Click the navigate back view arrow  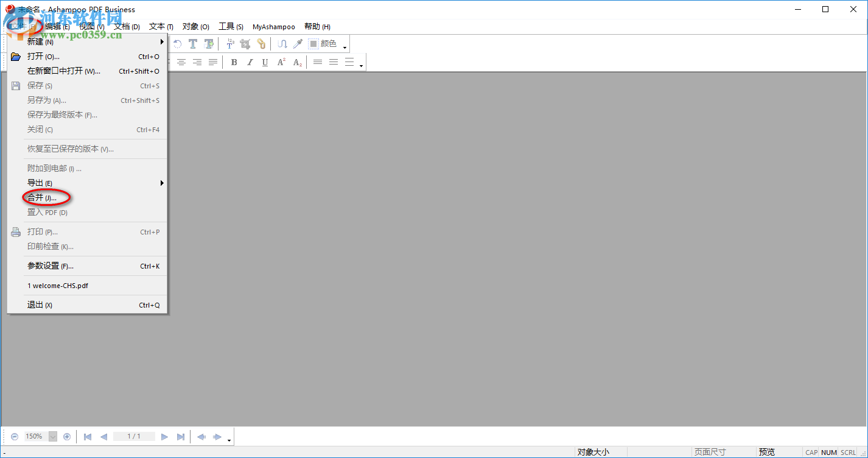tap(201, 437)
